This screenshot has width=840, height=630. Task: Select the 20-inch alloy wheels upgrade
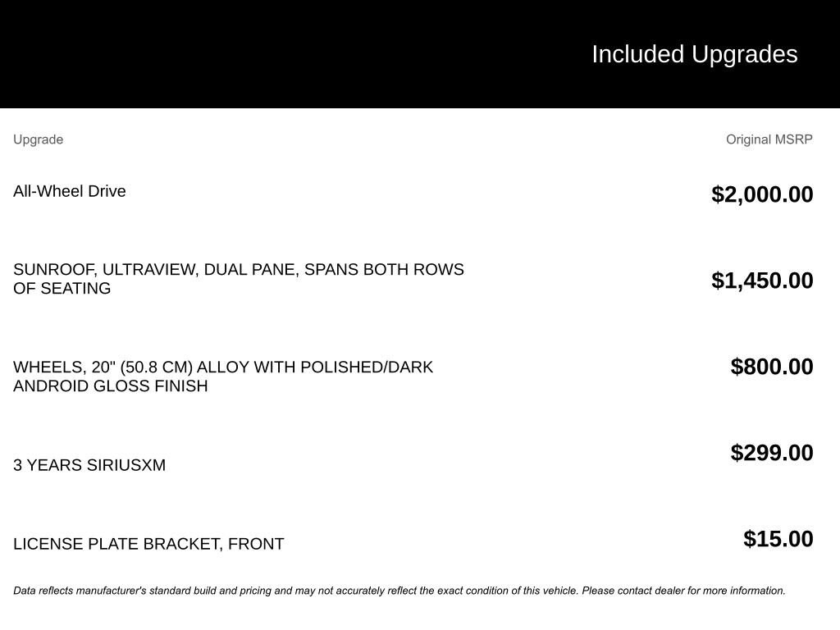point(223,376)
